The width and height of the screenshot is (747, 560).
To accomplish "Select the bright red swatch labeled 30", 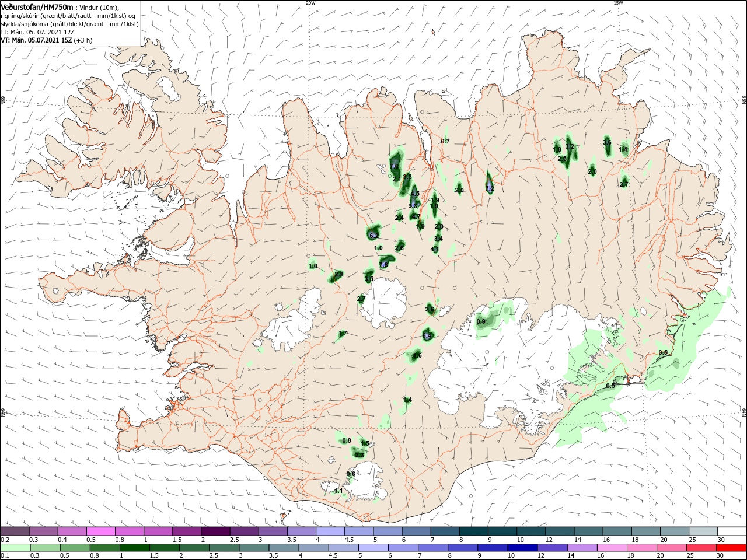I will (731, 548).
